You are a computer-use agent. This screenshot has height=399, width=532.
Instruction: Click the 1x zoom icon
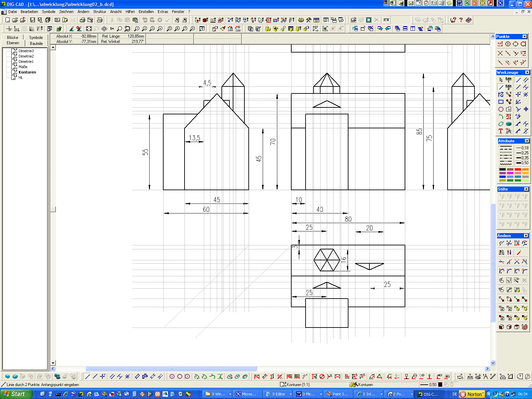click(x=112, y=29)
